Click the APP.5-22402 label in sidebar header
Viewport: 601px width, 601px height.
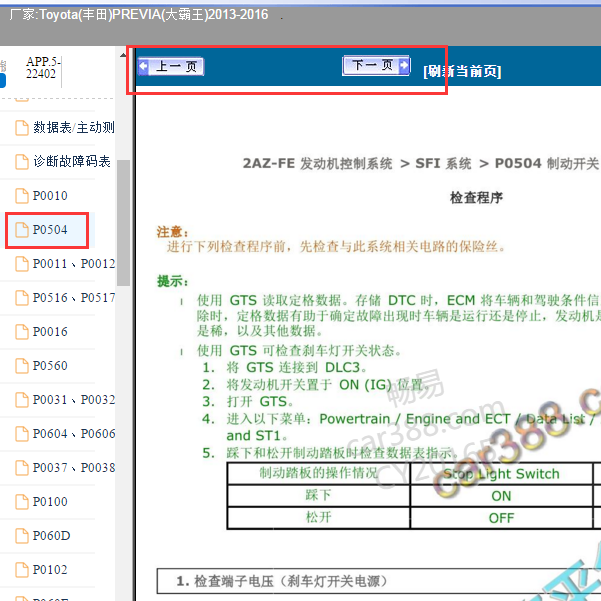[43, 67]
